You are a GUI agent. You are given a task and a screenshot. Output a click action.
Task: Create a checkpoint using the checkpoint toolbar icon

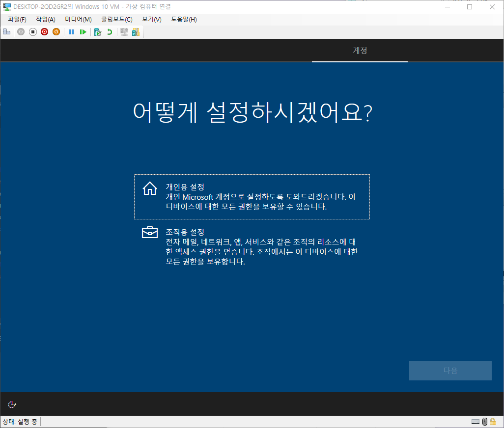pyautogui.click(x=98, y=32)
